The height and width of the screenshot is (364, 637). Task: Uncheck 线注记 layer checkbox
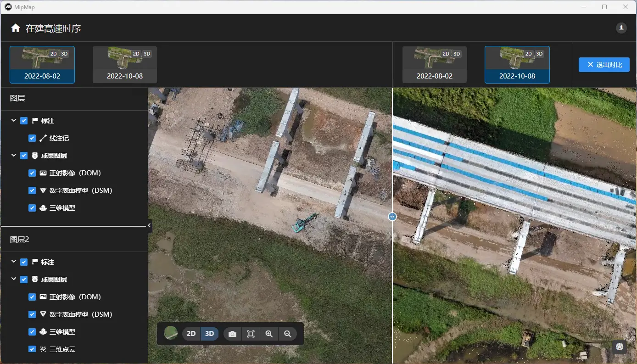click(x=32, y=138)
